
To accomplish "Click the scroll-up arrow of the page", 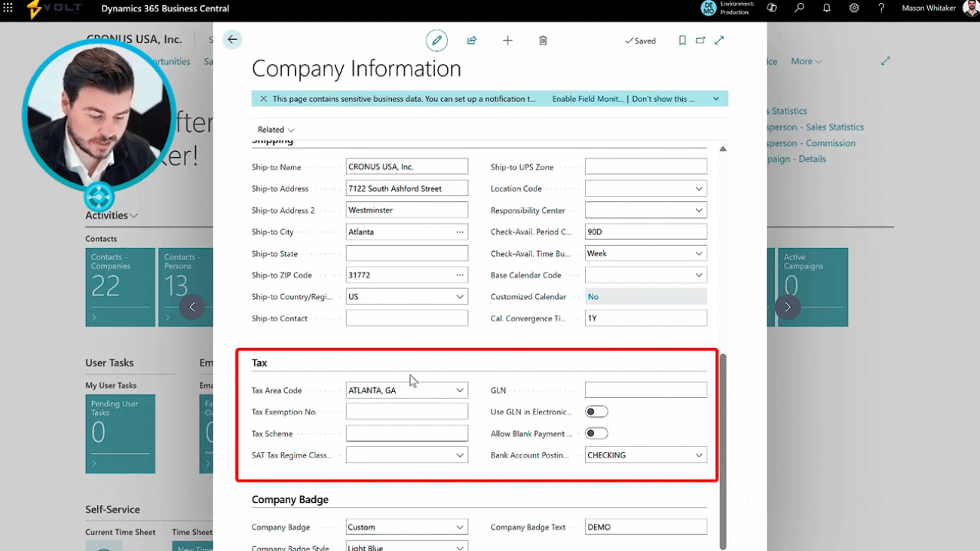I will tap(723, 149).
